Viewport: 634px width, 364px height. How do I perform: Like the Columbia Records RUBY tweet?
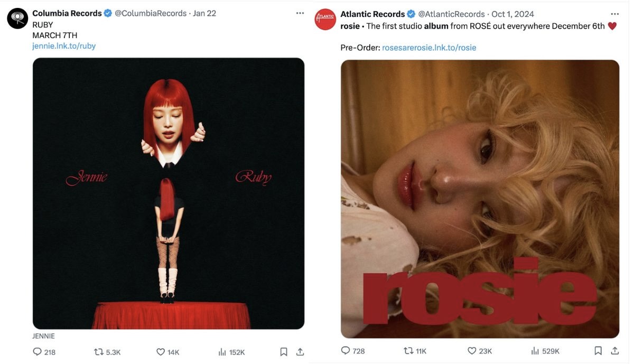coord(161,352)
